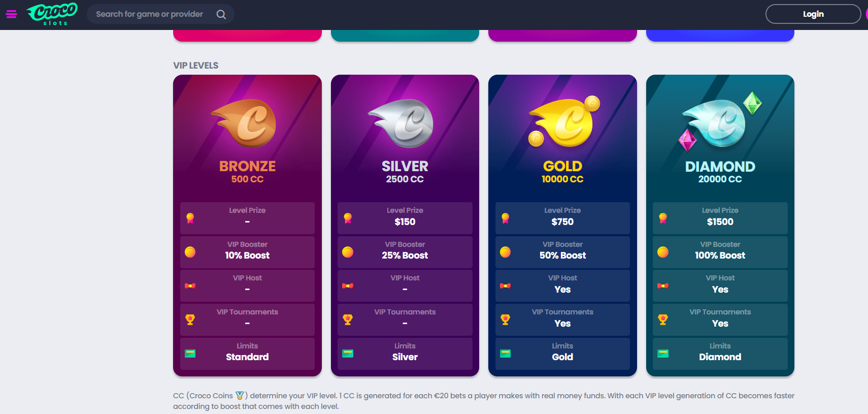Focus the game or provider search field
The image size is (868, 414).
click(149, 14)
